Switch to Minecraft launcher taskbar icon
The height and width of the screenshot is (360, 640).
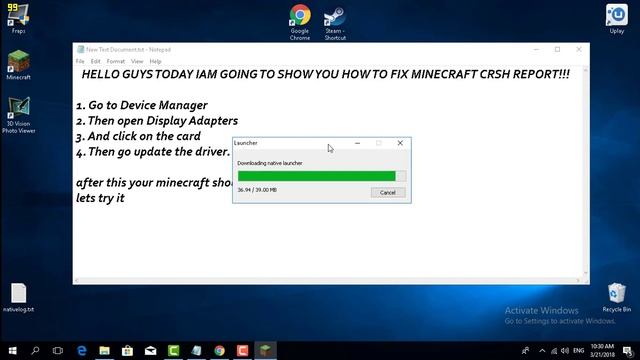265,351
